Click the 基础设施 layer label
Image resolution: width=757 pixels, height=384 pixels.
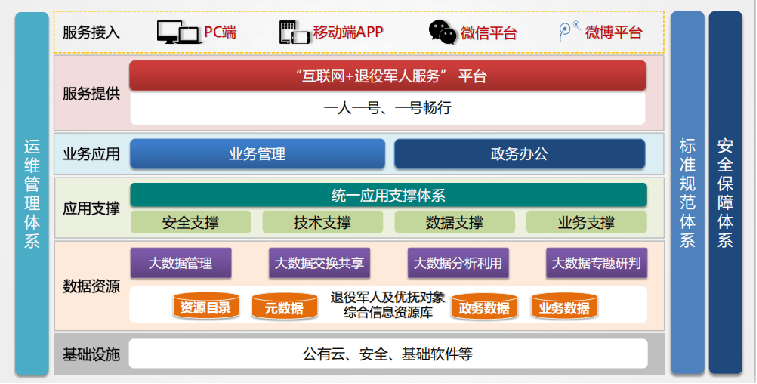click(x=91, y=354)
